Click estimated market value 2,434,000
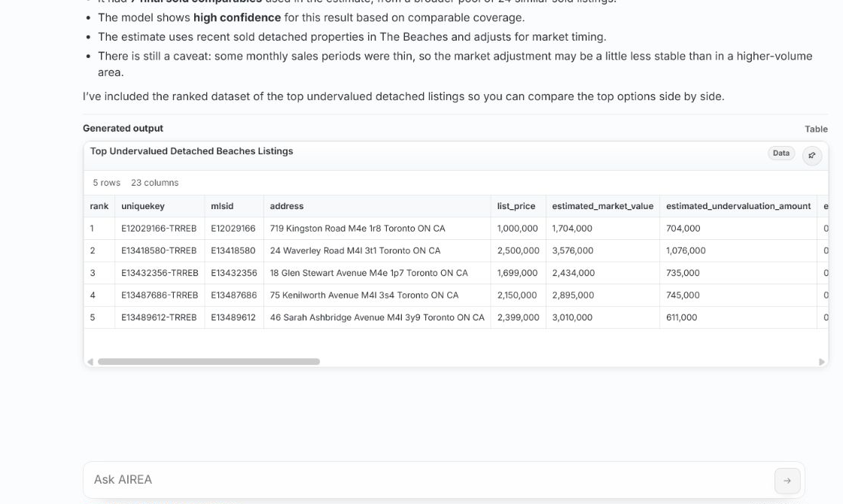This screenshot has height=504, width=843. pos(603,273)
